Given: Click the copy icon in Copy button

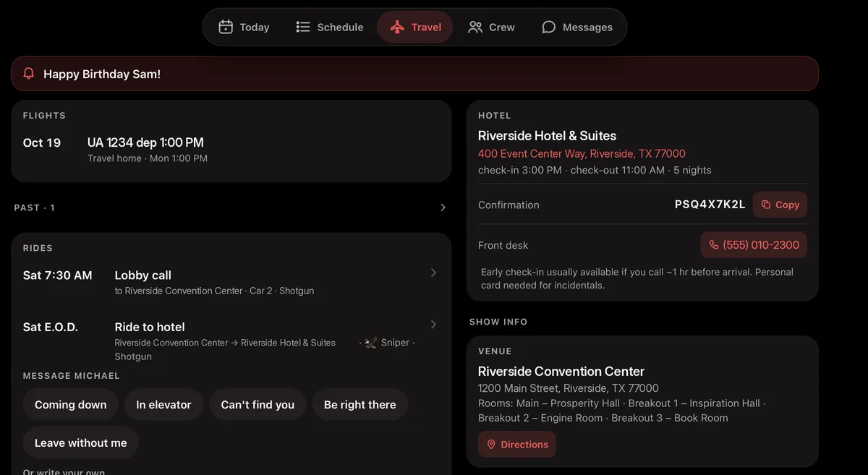Looking at the screenshot, I should point(766,205).
